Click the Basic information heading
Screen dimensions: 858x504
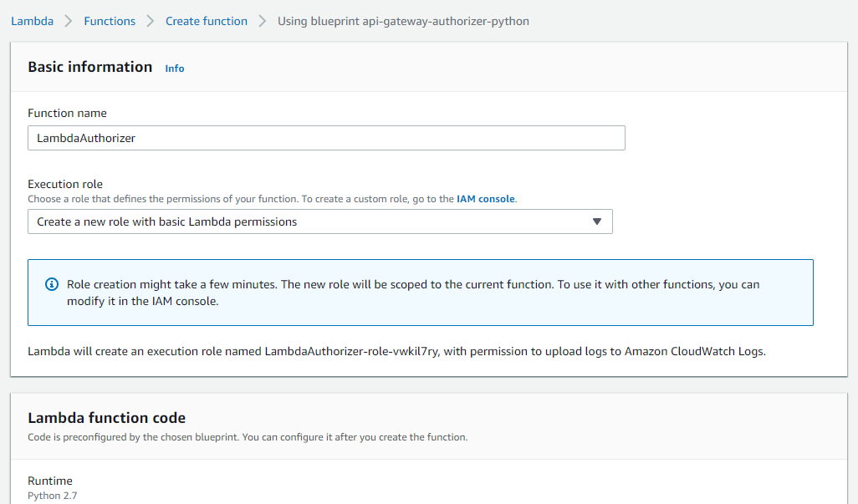click(x=90, y=67)
